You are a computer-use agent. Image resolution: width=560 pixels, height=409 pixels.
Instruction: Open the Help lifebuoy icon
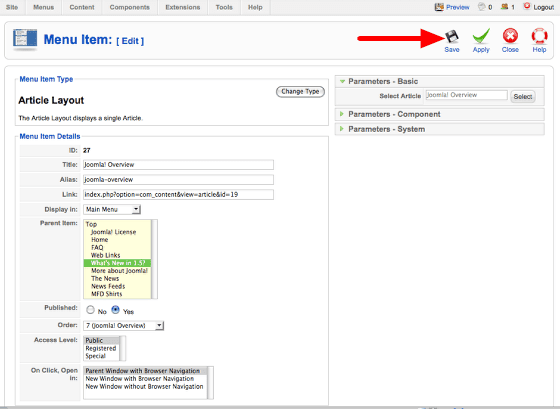pos(539,36)
